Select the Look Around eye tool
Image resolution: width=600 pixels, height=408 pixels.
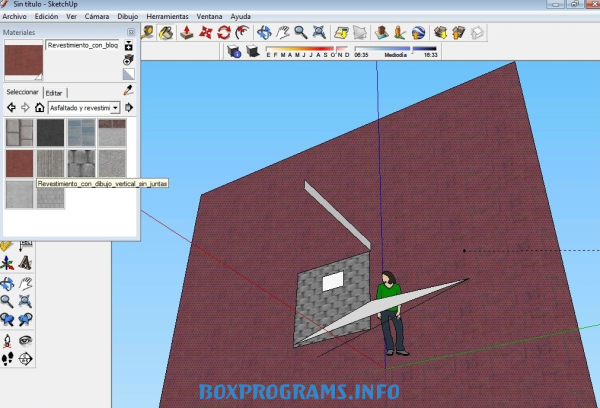tap(25, 340)
